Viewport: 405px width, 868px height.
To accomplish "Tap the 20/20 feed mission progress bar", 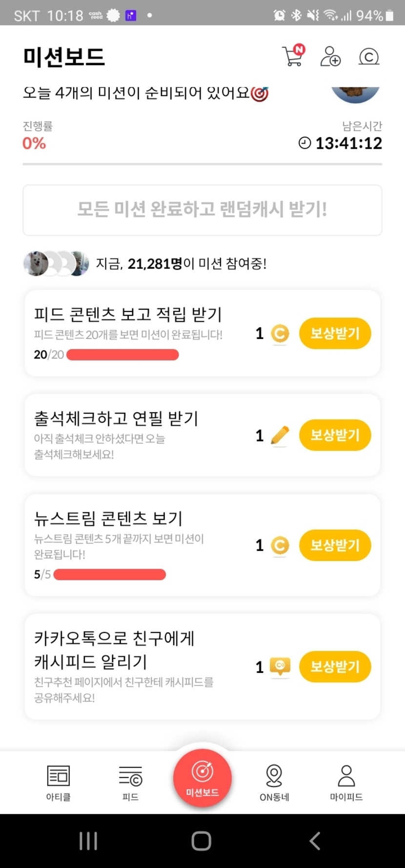I will click(x=122, y=355).
